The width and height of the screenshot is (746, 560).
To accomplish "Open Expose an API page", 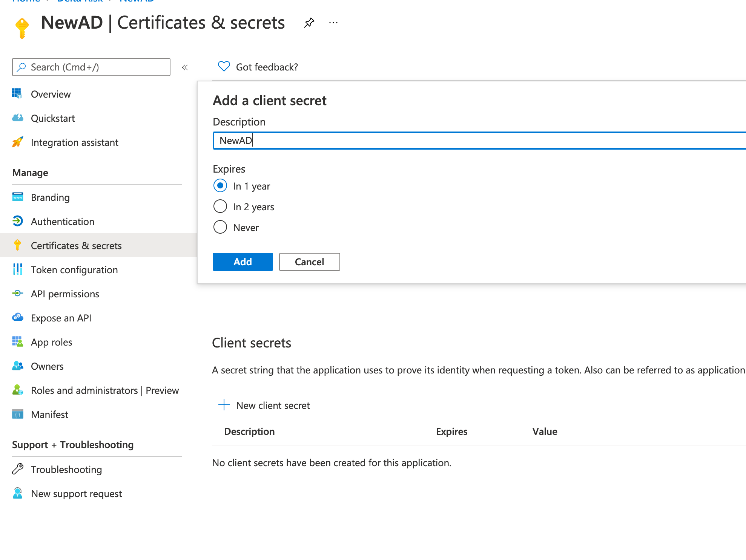I will [61, 318].
